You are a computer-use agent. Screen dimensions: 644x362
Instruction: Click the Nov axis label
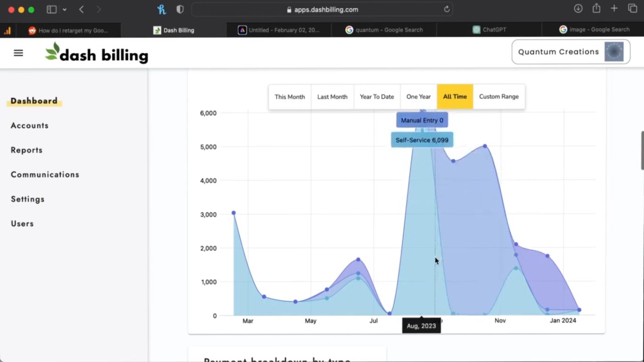point(500,321)
